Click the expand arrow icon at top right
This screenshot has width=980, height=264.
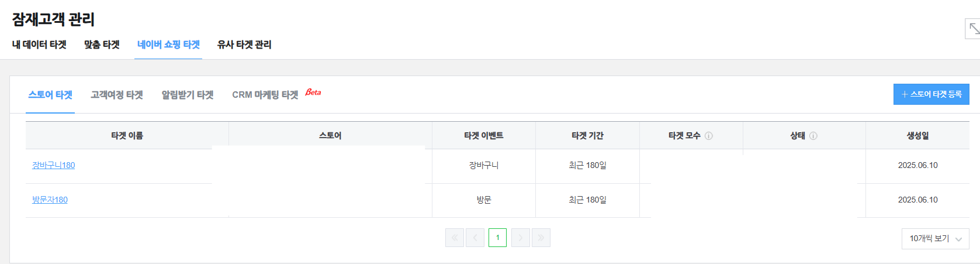pos(973,29)
